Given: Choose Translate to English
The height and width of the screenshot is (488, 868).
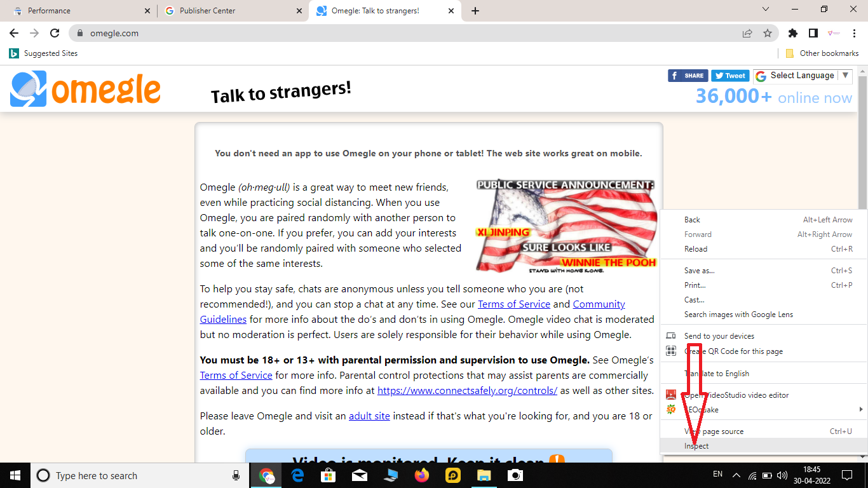Looking at the screenshot, I should click(x=764, y=374).
